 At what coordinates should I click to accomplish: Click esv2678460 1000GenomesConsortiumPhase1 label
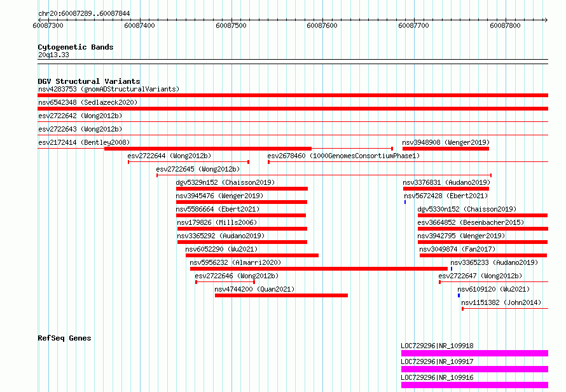[343, 156]
